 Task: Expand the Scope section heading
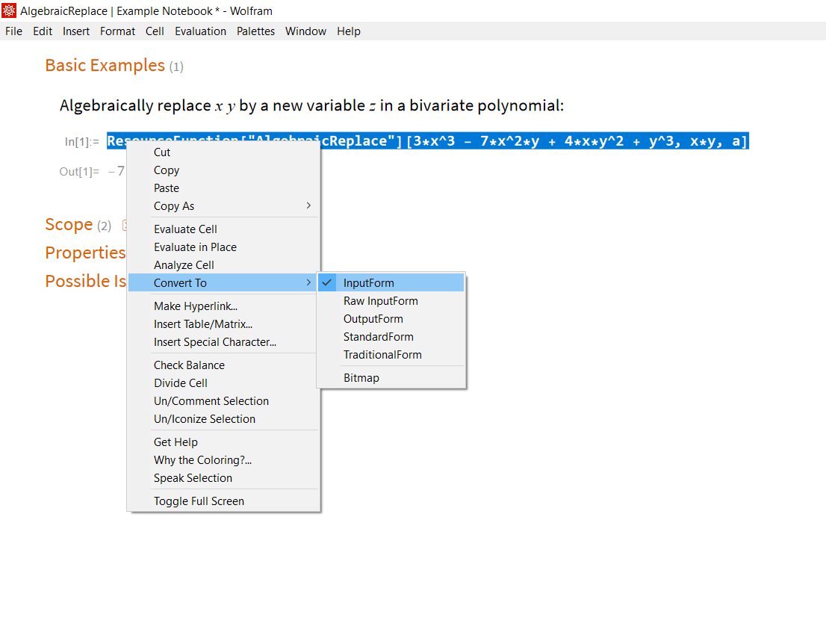(69, 225)
